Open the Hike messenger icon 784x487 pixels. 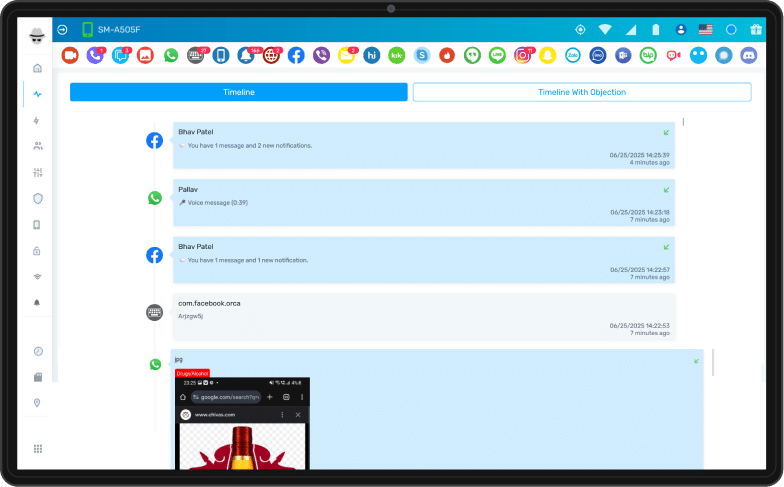click(372, 56)
